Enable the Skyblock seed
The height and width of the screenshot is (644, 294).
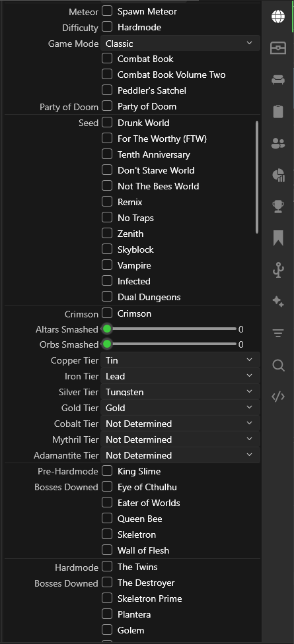[107, 249]
